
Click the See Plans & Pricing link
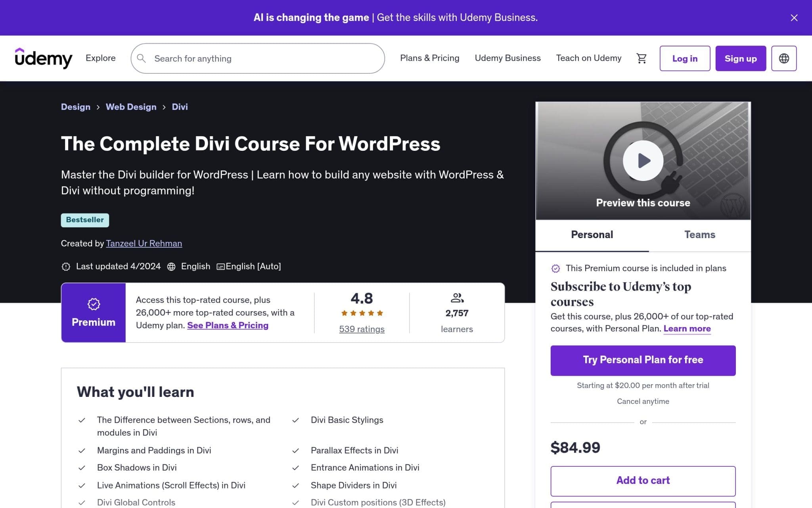coord(228,325)
